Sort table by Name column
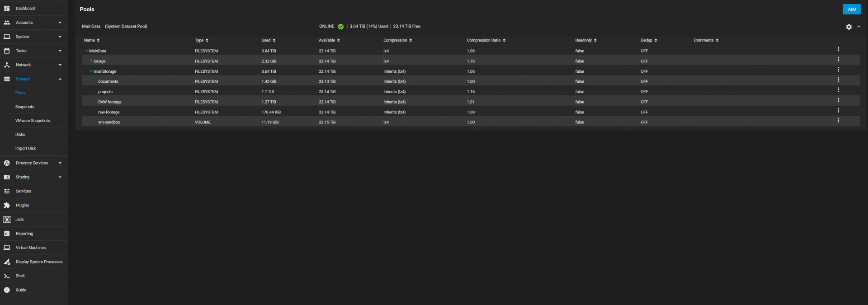This screenshot has width=868, height=305. [x=92, y=40]
